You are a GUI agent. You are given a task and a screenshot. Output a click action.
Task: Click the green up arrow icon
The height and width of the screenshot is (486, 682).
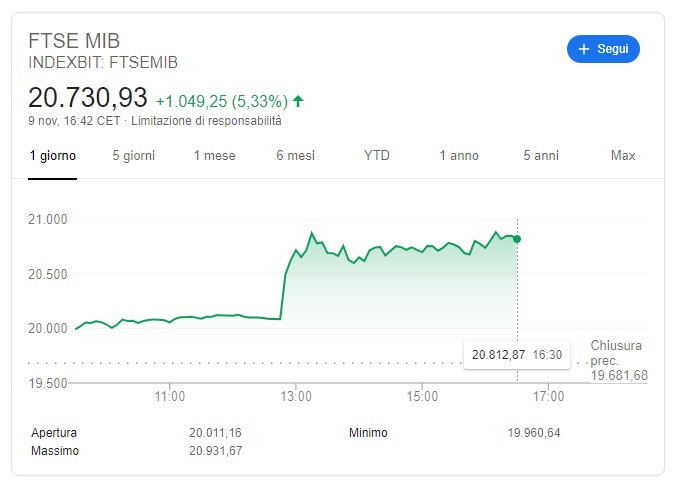click(x=298, y=101)
